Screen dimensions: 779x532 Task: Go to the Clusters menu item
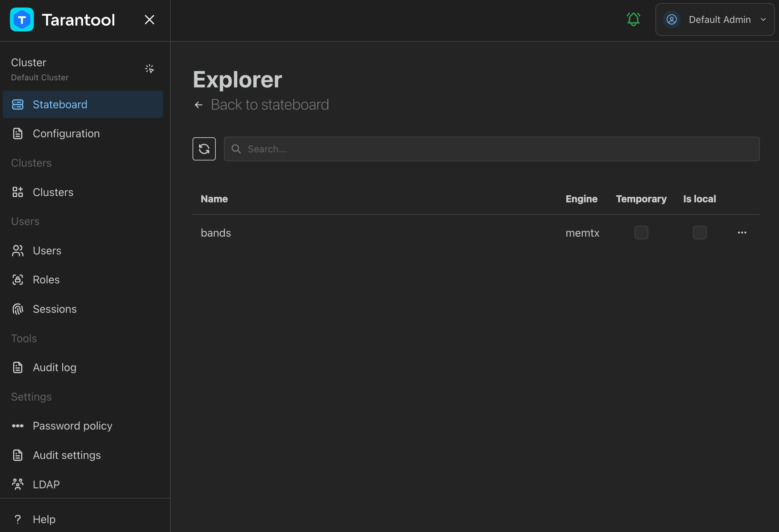[x=83, y=192]
